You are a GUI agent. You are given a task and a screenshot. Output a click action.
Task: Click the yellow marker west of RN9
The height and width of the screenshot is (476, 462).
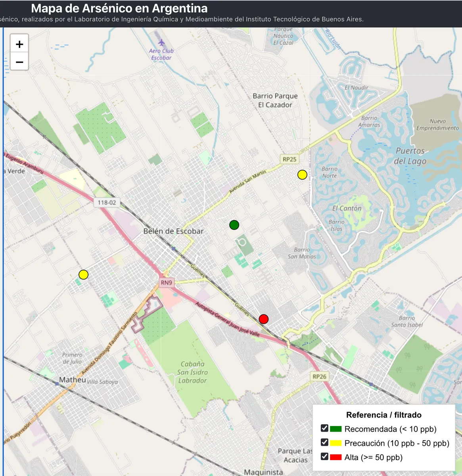point(83,274)
